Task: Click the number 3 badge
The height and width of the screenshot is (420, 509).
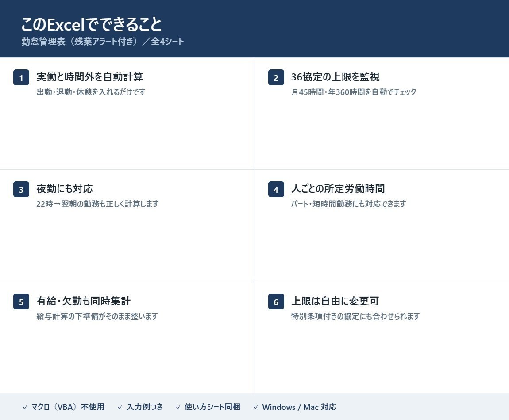Action: click(21, 189)
